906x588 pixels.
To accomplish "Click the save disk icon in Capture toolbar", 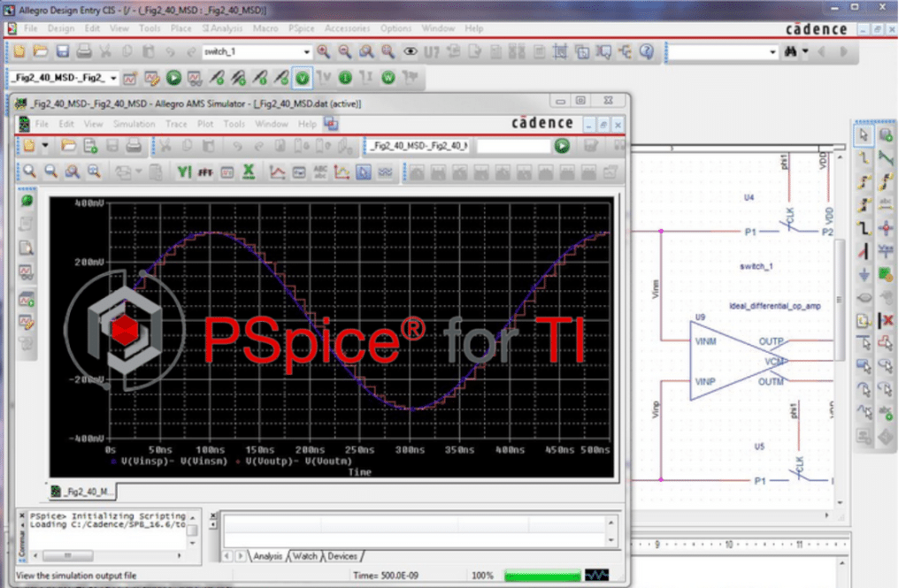I will (63, 52).
